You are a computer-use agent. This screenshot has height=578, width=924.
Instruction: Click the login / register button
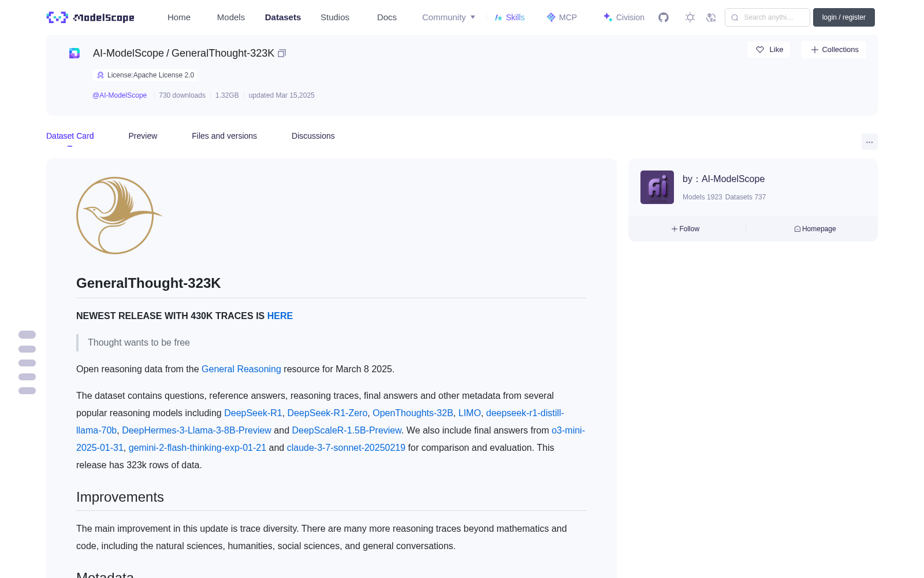pyautogui.click(x=844, y=17)
